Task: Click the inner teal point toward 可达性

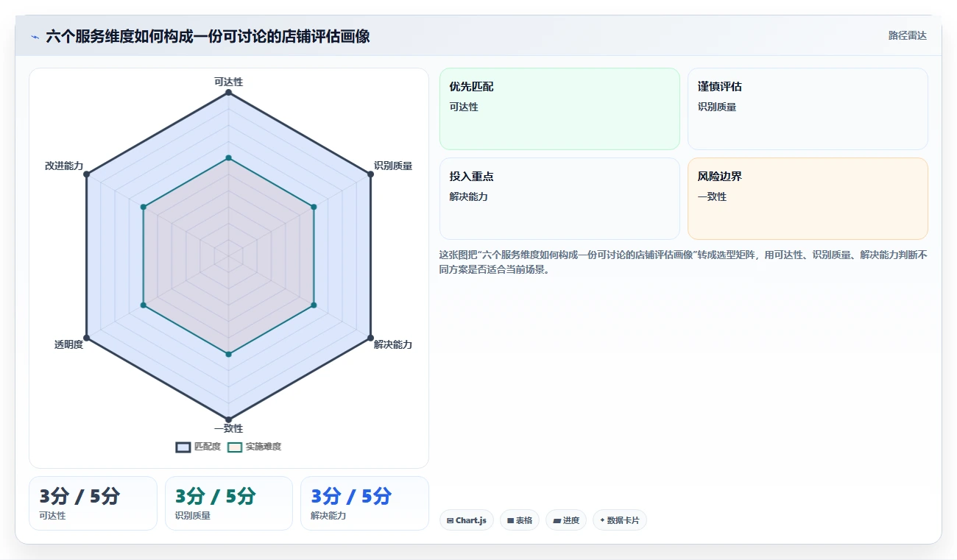Action: (228, 157)
